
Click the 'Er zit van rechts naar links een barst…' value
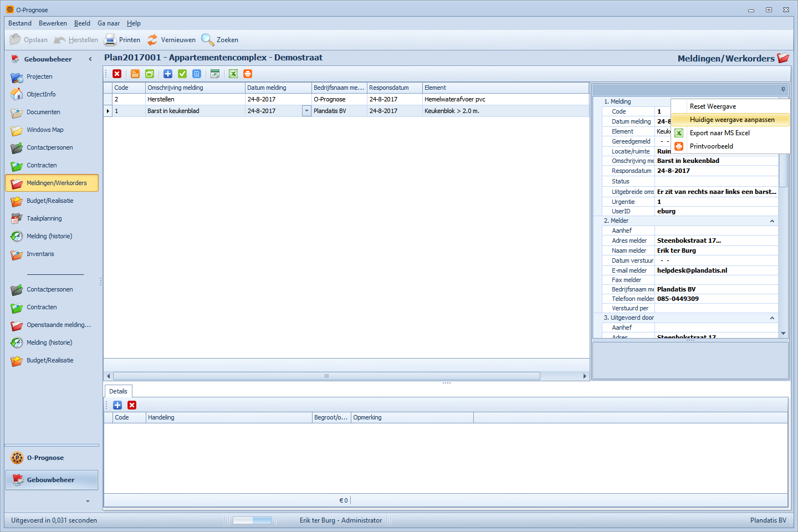coord(716,192)
